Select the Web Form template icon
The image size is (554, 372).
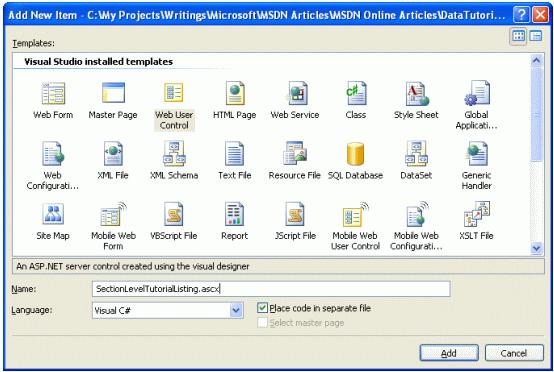click(x=53, y=94)
